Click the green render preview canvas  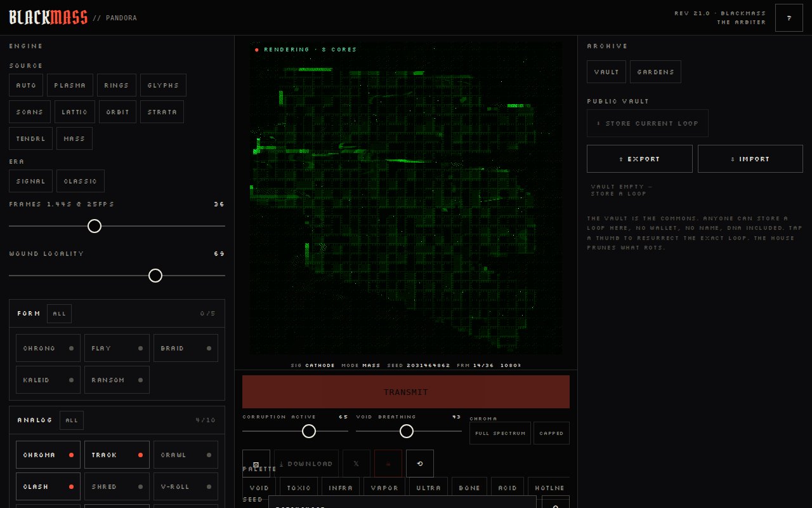405,198
